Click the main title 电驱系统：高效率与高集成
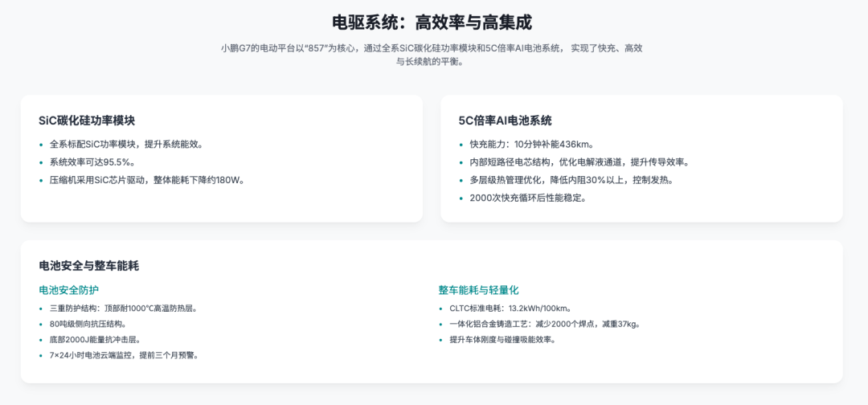Image resolution: width=868 pixels, height=405 pixels. point(432,22)
